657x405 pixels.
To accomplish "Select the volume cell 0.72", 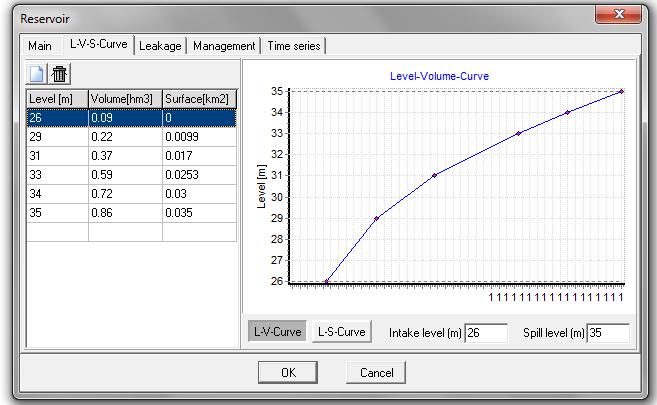I will pos(125,194).
